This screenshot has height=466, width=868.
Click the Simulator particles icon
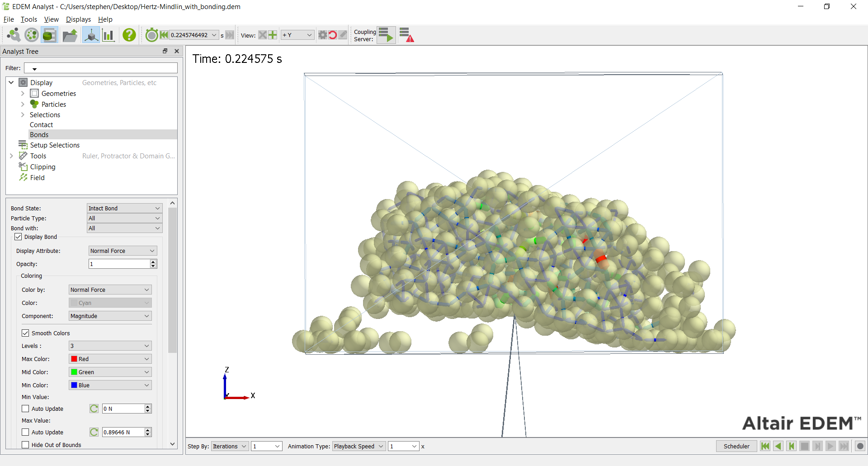[x=32, y=35]
